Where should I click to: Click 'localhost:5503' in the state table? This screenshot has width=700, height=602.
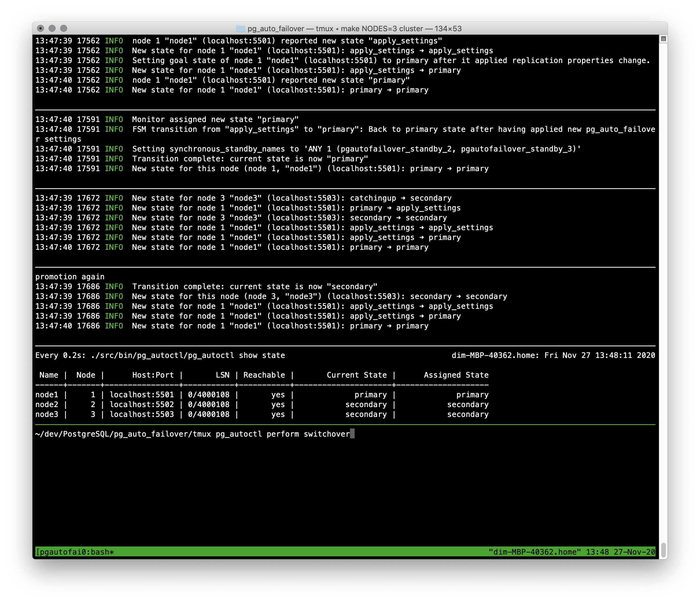click(x=142, y=414)
